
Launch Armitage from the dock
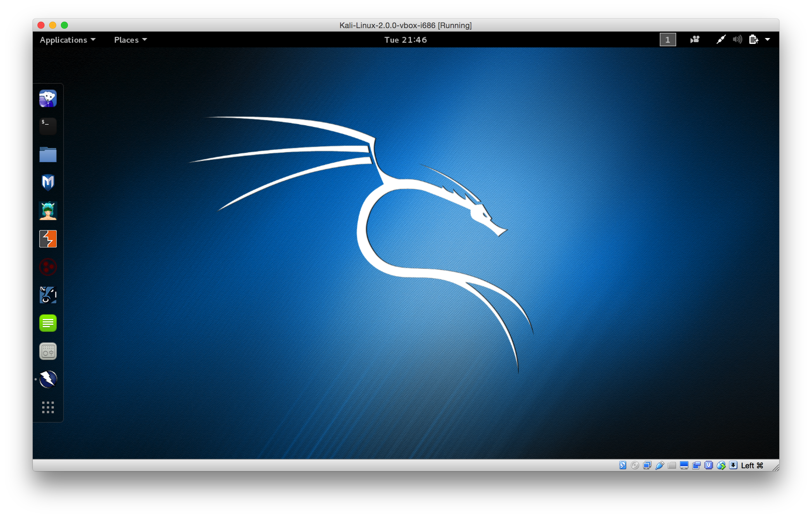48,211
